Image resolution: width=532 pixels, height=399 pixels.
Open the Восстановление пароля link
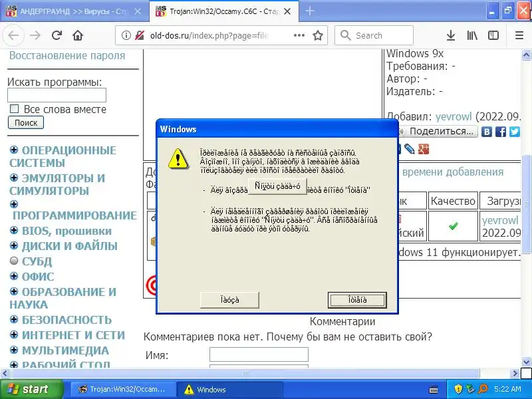click(x=67, y=55)
